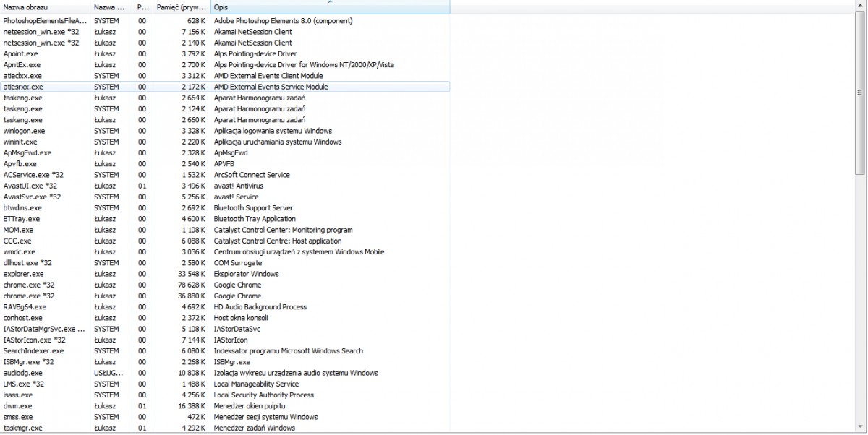The width and height of the screenshot is (868, 435).
Task: Select the explorer.exe process
Action: [x=225, y=274]
